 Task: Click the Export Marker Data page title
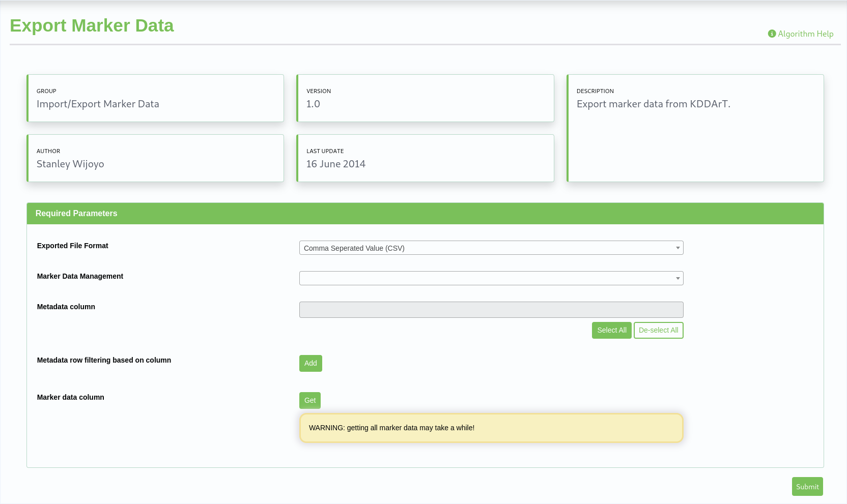pyautogui.click(x=92, y=25)
